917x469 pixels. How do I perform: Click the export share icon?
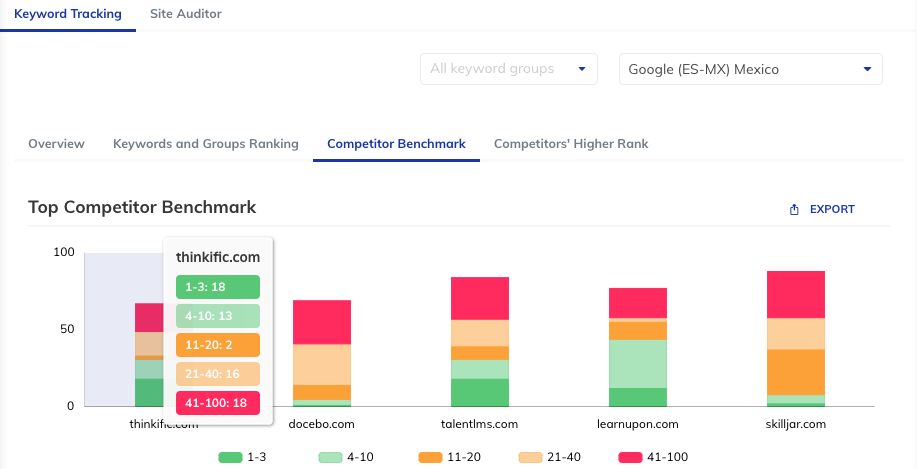click(x=794, y=209)
